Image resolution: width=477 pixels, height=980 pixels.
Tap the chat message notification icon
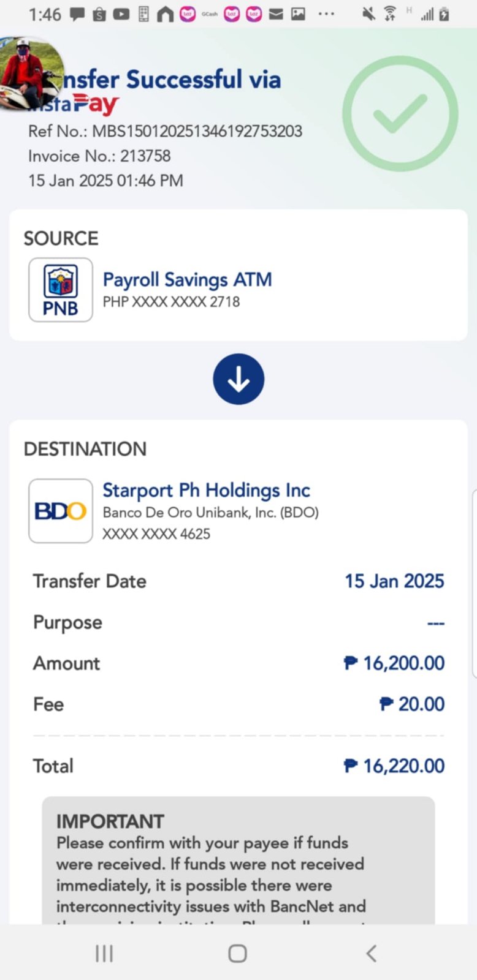pyautogui.click(x=77, y=13)
